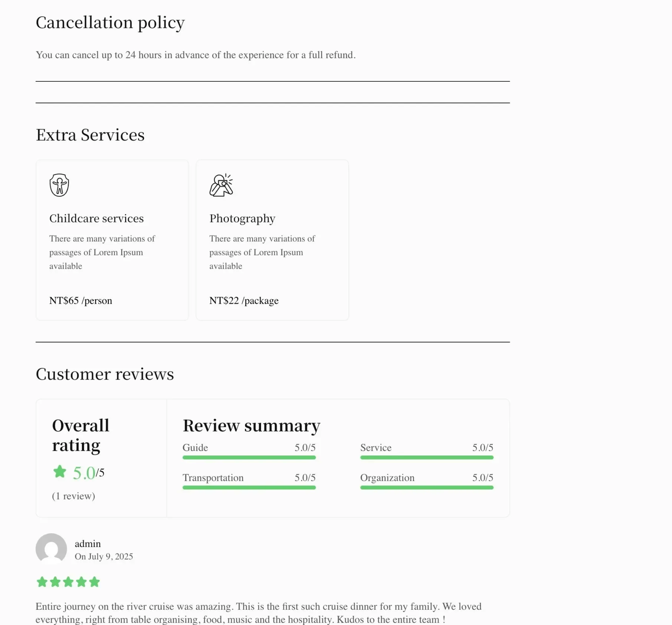This screenshot has width=672, height=625.
Task: Select the Childcare services title
Action: [x=97, y=218]
